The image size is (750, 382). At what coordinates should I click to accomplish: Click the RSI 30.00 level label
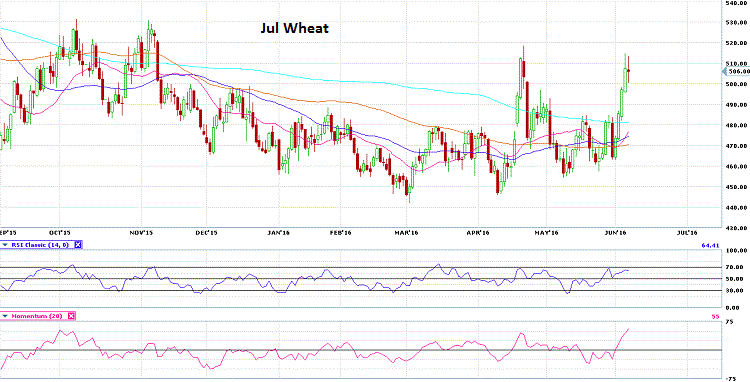pos(736,290)
